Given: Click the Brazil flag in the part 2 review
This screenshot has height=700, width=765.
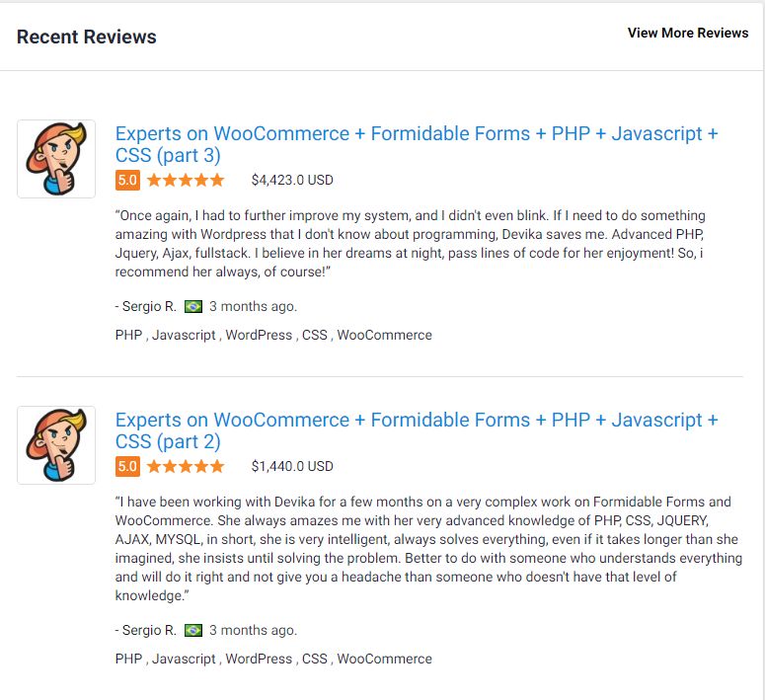Looking at the screenshot, I should pos(193,630).
